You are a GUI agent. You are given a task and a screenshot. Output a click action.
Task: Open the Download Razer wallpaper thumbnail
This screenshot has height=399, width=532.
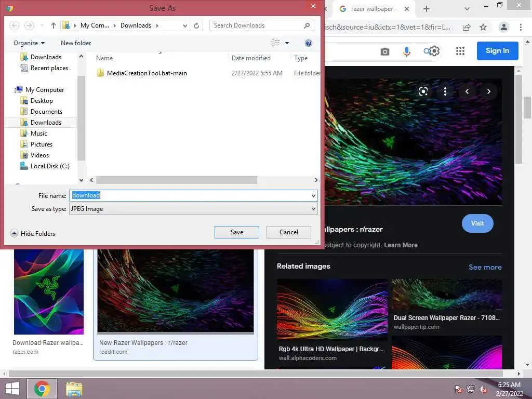[x=49, y=292]
